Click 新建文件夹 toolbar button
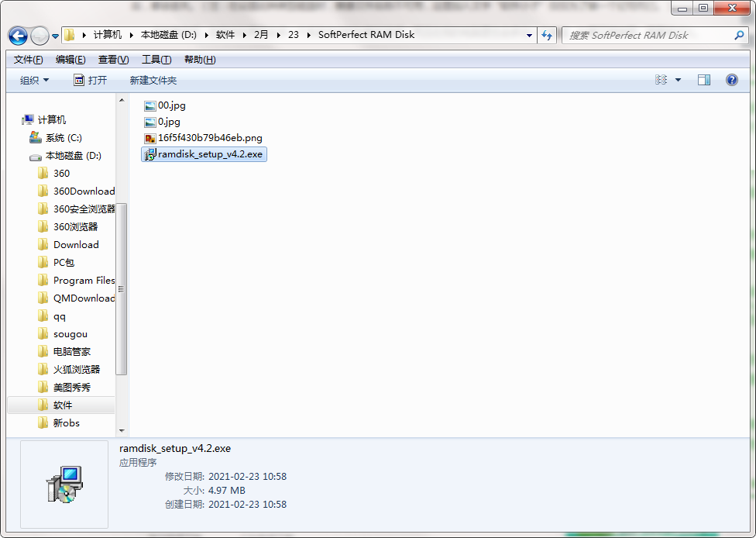 tap(153, 80)
